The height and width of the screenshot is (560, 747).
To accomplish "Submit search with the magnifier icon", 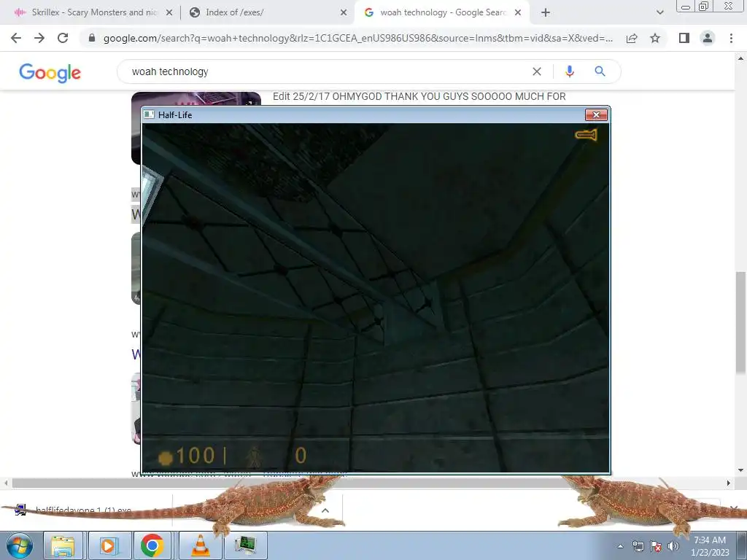I will [600, 71].
